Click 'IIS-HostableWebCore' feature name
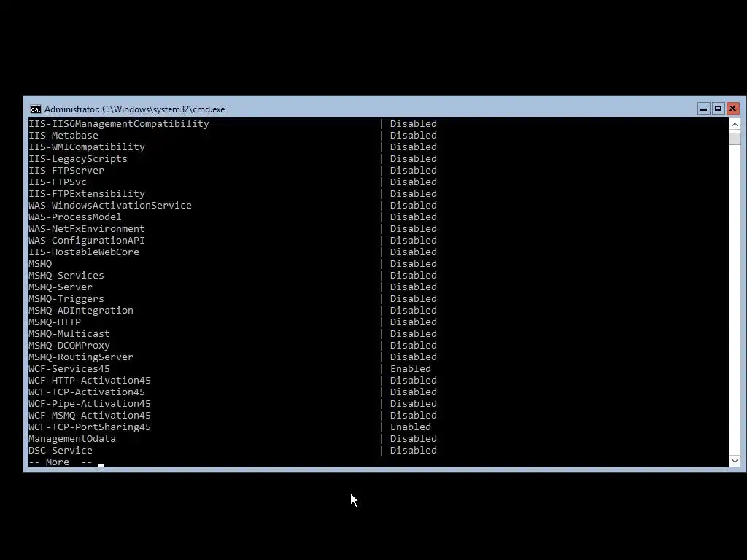Viewport: 747px width, 560px height. (x=84, y=252)
